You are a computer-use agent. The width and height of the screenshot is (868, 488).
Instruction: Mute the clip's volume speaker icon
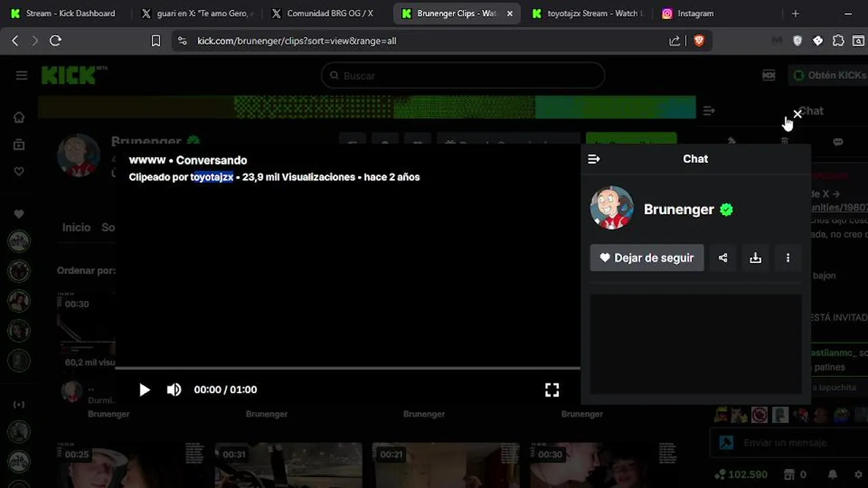(x=174, y=390)
